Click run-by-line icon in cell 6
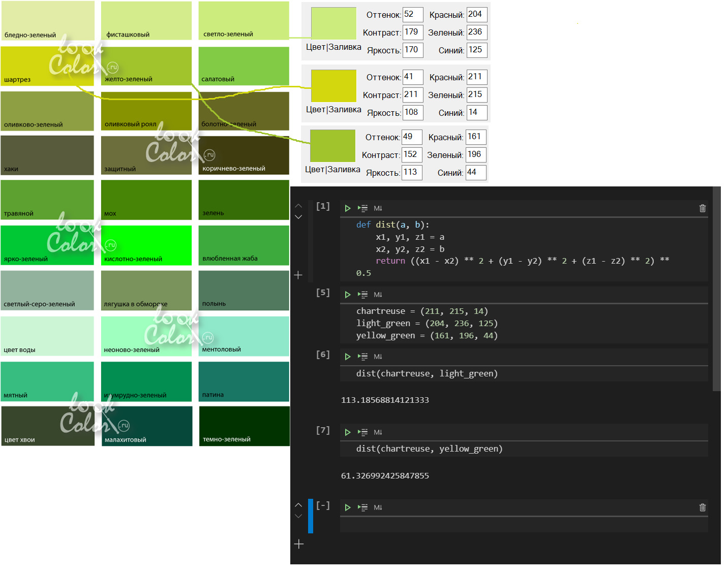Viewport: 728px width, 574px height. [362, 357]
